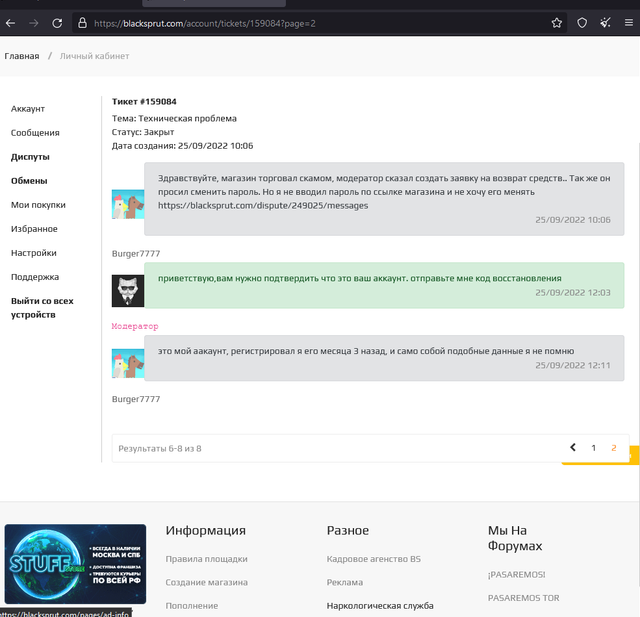This screenshot has width=640, height=617.
Task: Click the Результаты 6-8 из 8 text
Action: [160, 448]
